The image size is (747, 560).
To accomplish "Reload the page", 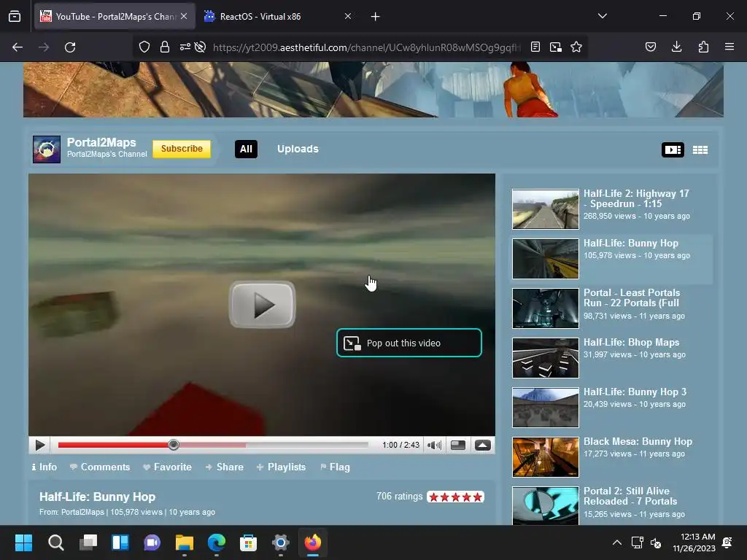I will [70, 47].
